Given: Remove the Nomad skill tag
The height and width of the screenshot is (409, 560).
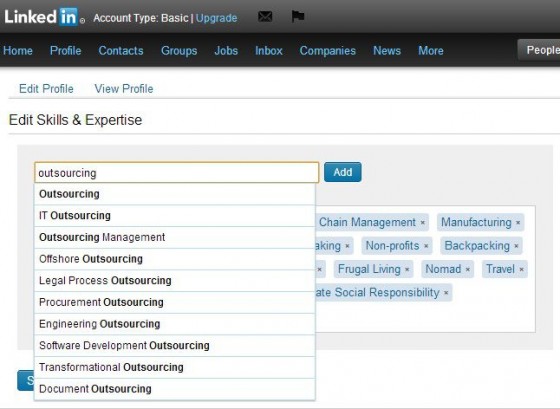Looking at the screenshot, I should coord(468,269).
